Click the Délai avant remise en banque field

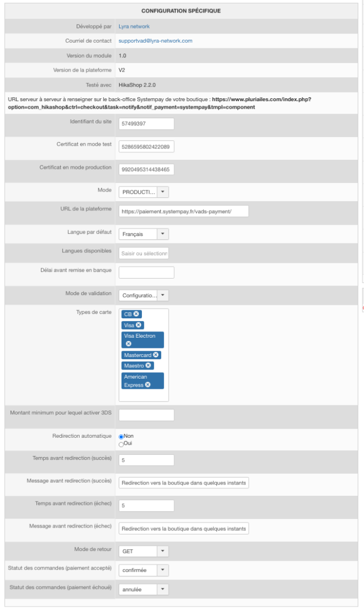pos(146,272)
